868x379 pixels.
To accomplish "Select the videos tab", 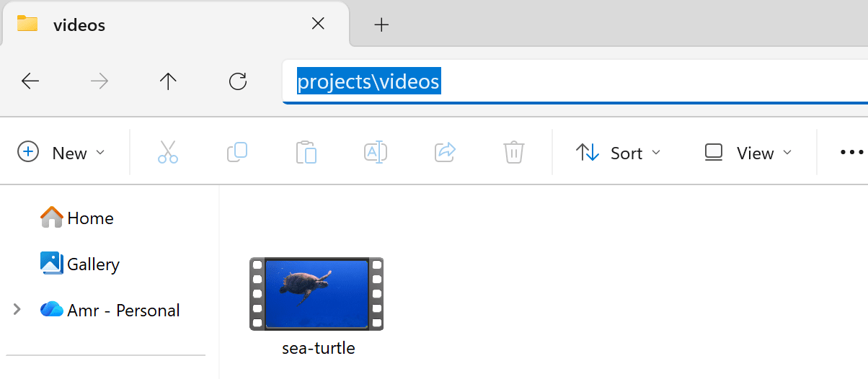I will pyautogui.click(x=144, y=25).
